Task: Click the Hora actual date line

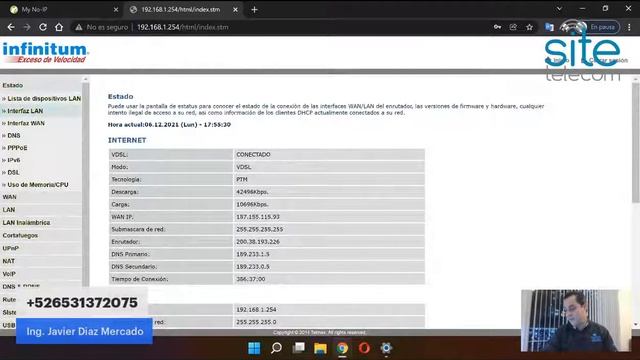Action: [169, 124]
